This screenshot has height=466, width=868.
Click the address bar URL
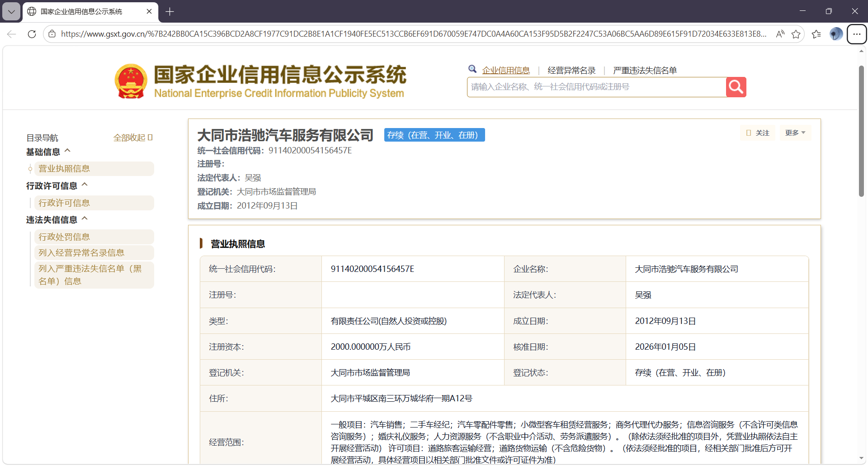point(414,34)
